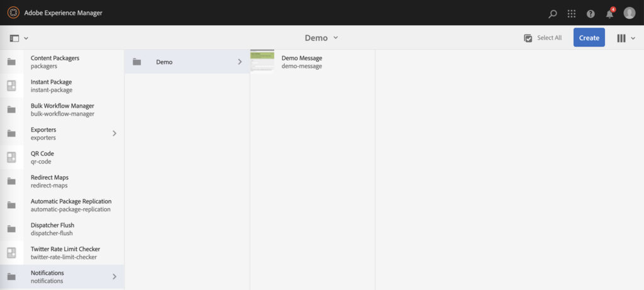Toggle the rail panel icon
Screen dimensions: 644x290
pos(14,38)
